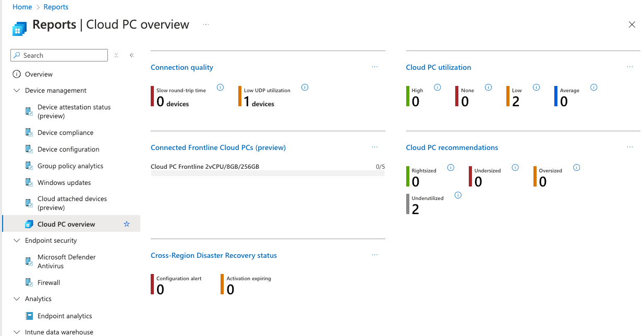644x336 pixels.
Task: Collapse the Intune data warehouse section
Action: tap(16, 332)
